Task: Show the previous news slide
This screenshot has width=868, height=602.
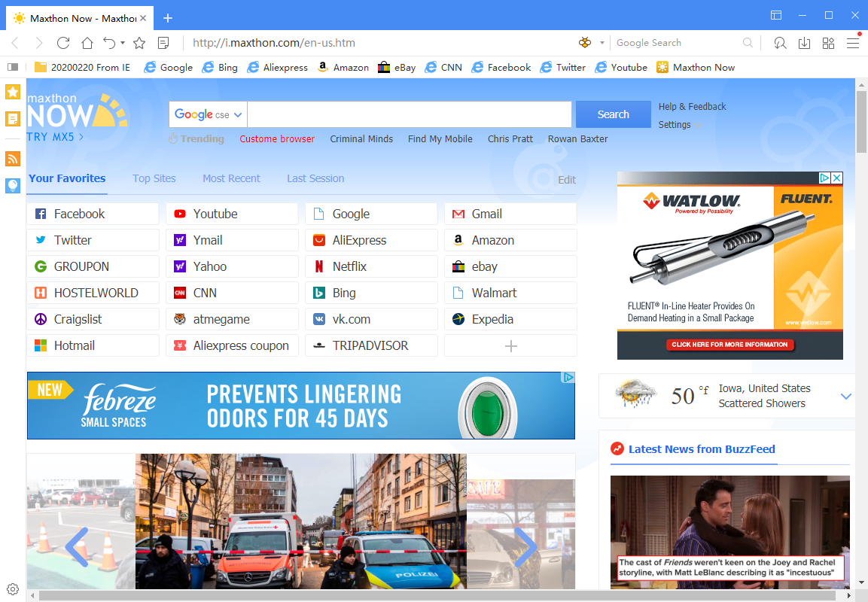Action: pos(77,546)
